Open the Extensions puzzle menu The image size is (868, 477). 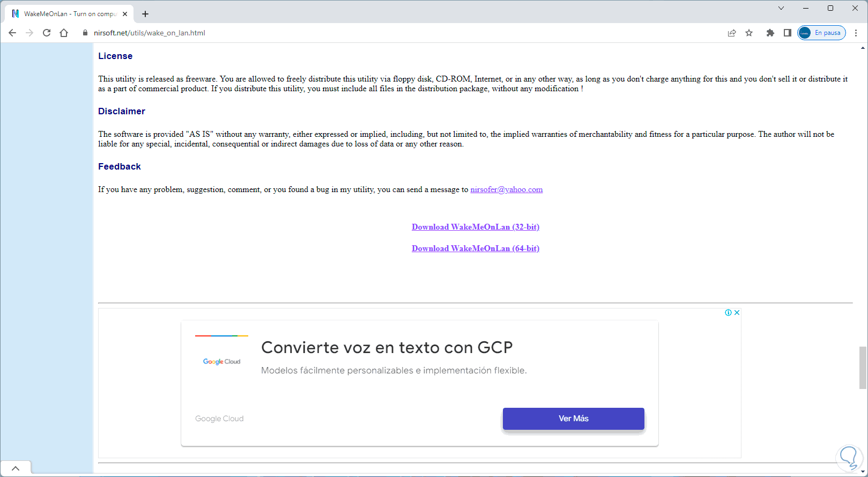point(770,33)
